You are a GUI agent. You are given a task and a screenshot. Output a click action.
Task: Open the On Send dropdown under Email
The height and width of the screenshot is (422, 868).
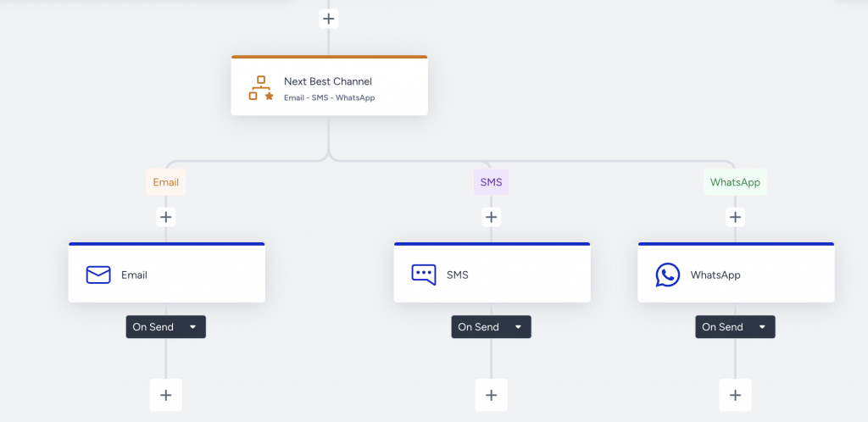(166, 327)
